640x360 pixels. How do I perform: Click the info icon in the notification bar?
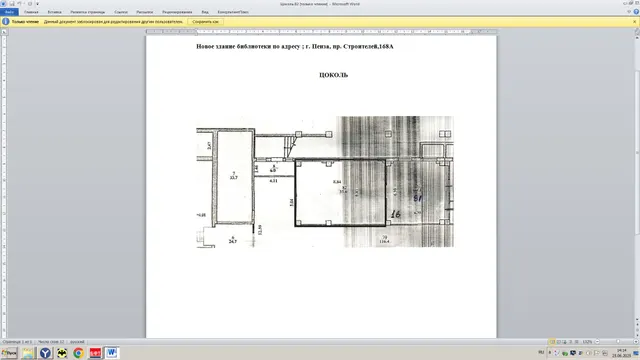(6, 22)
